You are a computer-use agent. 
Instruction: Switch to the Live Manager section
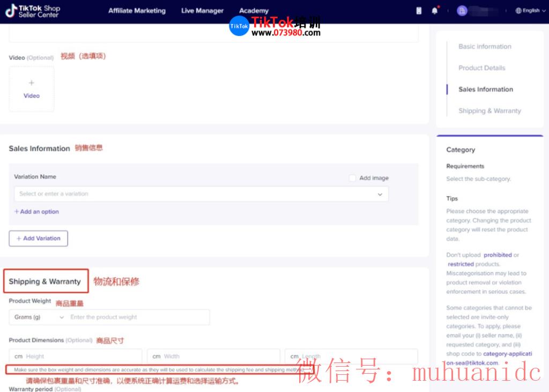pos(202,10)
